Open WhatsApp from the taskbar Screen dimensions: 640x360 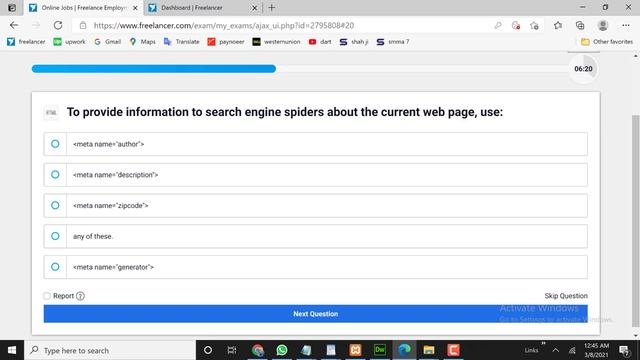pyautogui.click(x=282, y=350)
